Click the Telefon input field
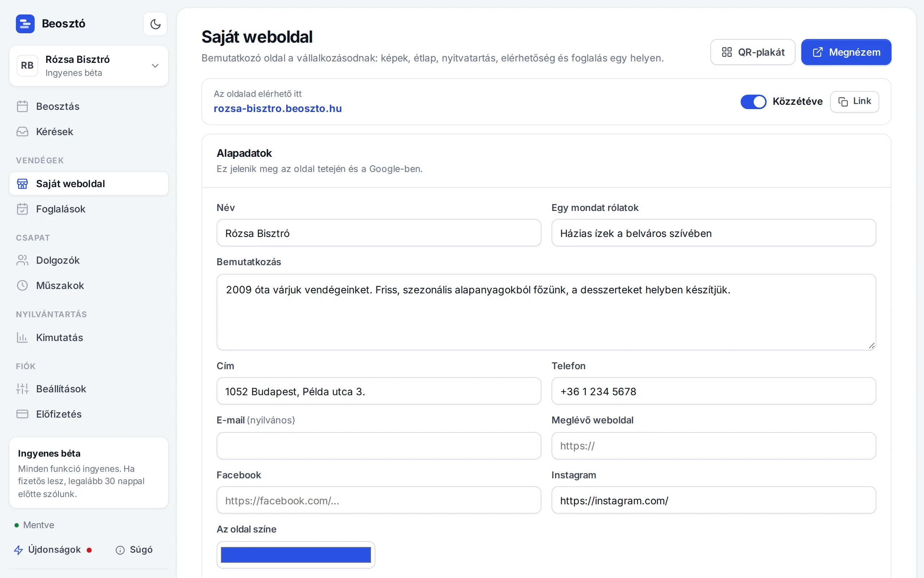 [714, 391]
